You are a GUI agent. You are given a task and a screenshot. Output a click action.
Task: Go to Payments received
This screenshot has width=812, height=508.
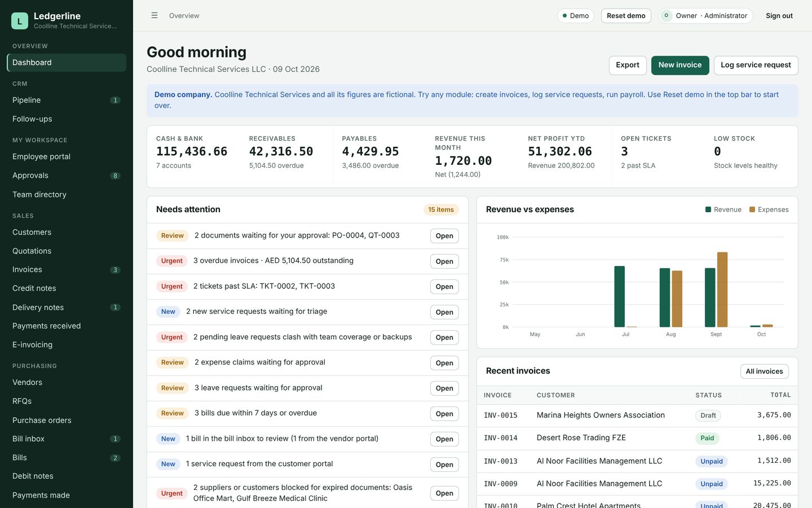(x=67, y=326)
